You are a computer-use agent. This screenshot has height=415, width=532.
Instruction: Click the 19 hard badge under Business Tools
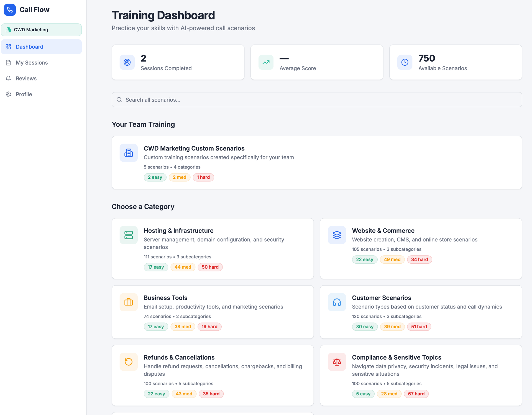[x=209, y=327]
